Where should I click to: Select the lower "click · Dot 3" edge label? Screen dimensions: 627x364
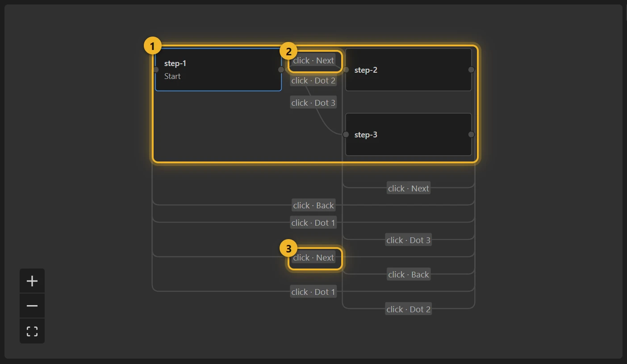pyautogui.click(x=409, y=240)
